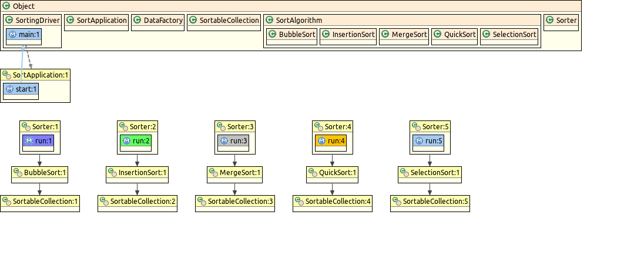Screen dimensions: 644x265
Task: Select the MergeSort class box
Action: [x=404, y=35]
